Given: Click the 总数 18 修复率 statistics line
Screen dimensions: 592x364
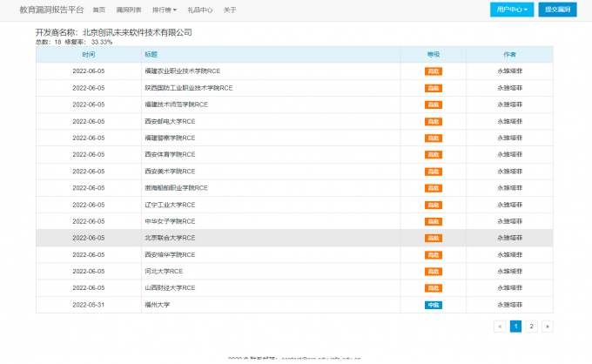Looking at the screenshot, I should click(x=74, y=43).
